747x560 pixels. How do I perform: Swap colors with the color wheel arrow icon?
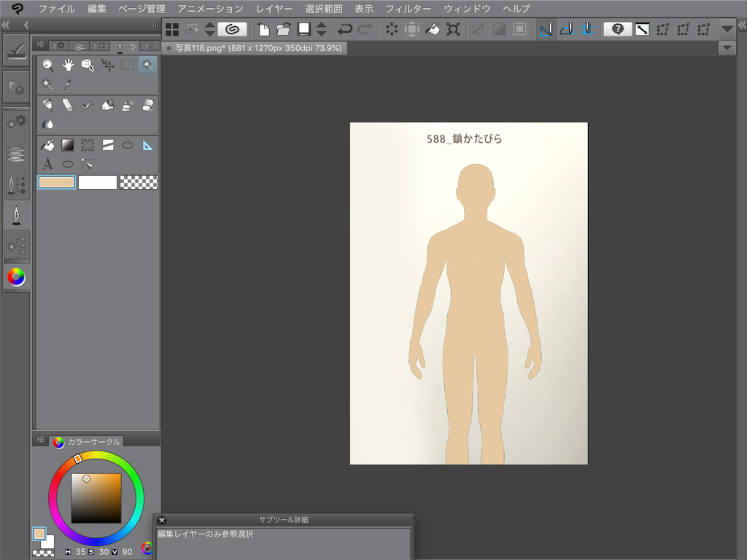147,548
